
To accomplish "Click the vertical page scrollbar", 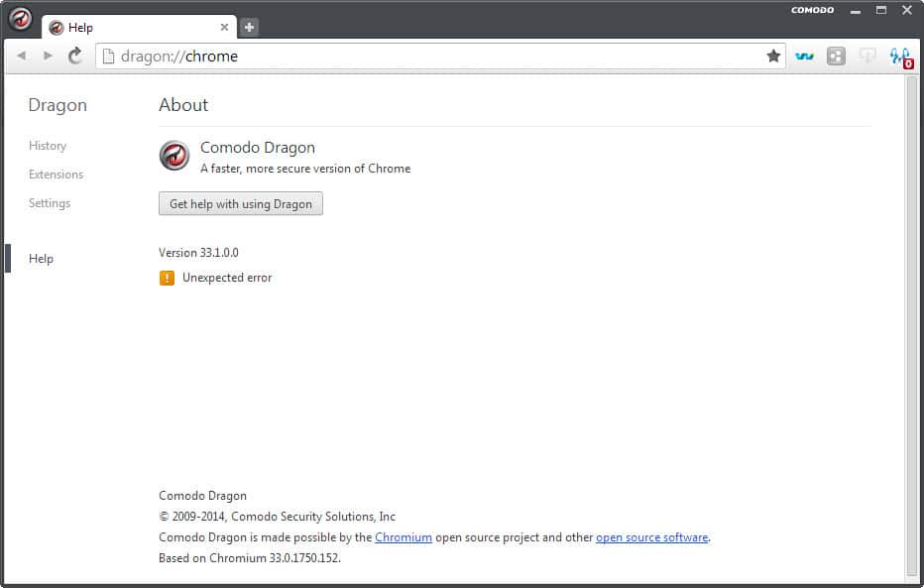I will pyautogui.click(x=912, y=327).
